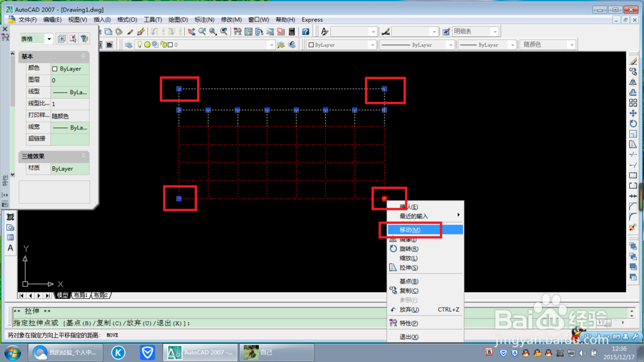Click the 材质 ByLayer value field
The width and height of the screenshot is (644, 362).
click(70, 169)
